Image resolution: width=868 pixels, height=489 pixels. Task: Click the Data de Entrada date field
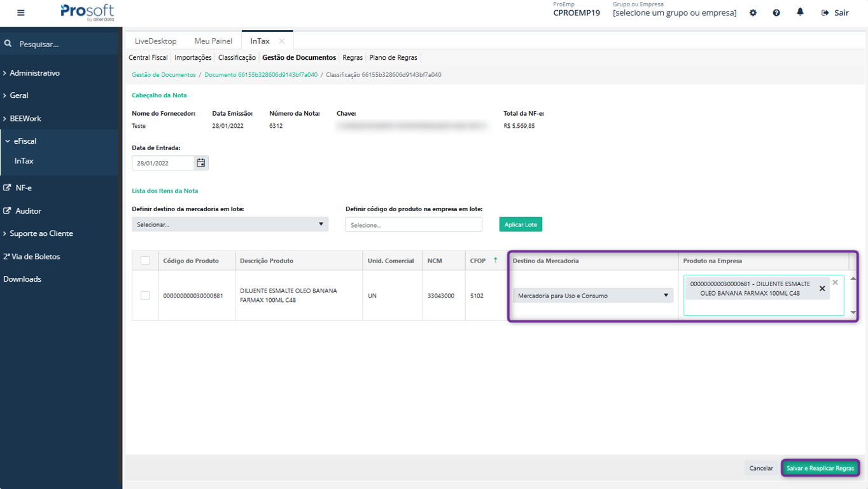pyautogui.click(x=163, y=163)
